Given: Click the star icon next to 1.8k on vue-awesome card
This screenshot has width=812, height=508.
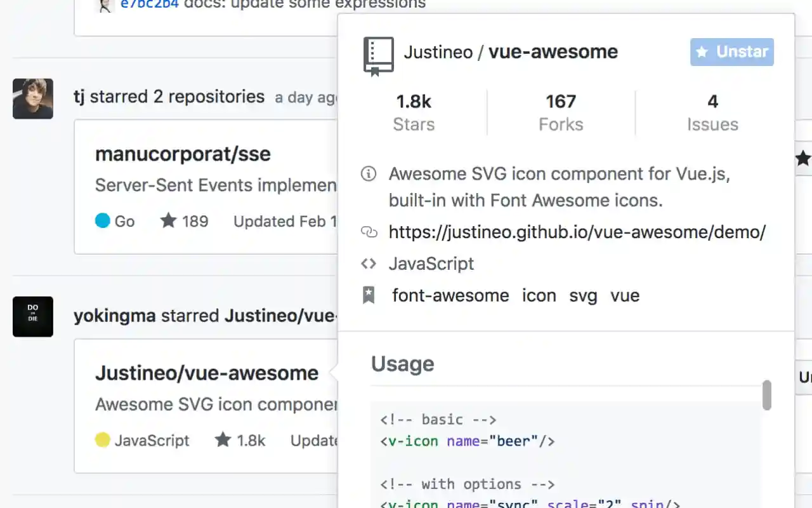Looking at the screenshot, I should (223, 439).
